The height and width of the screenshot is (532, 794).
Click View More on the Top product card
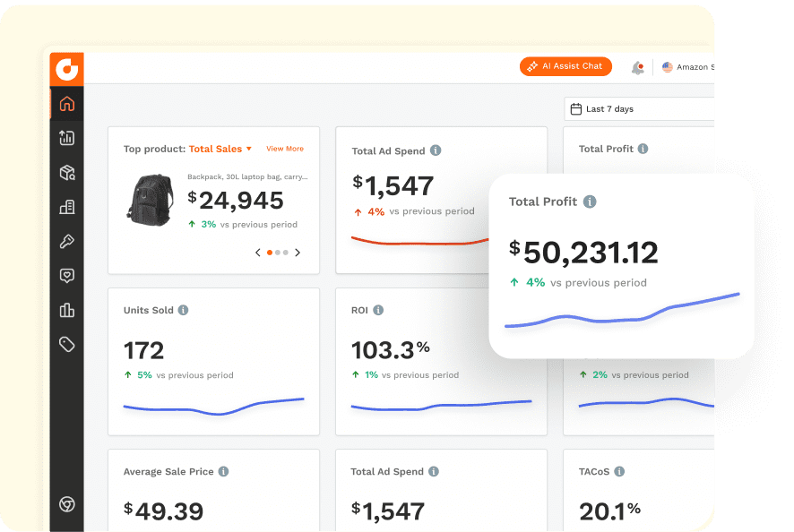tap(285, 149)
